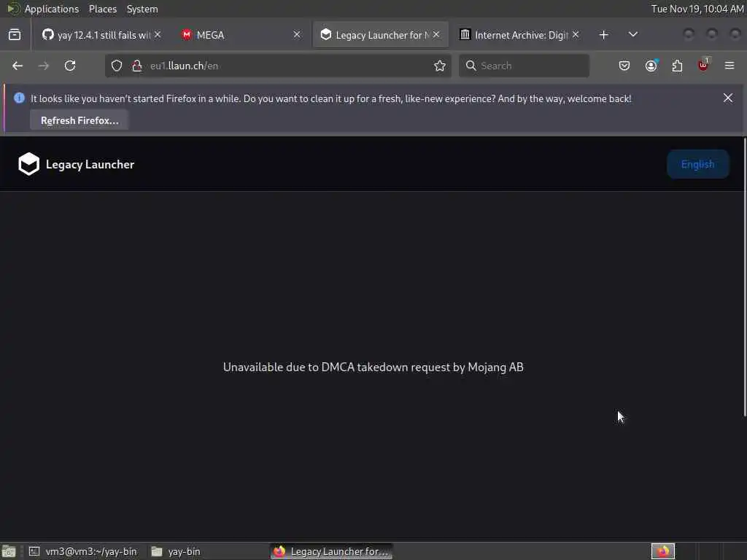Switch to the vm3@vm3 terminal window

[x=82, y=551]
